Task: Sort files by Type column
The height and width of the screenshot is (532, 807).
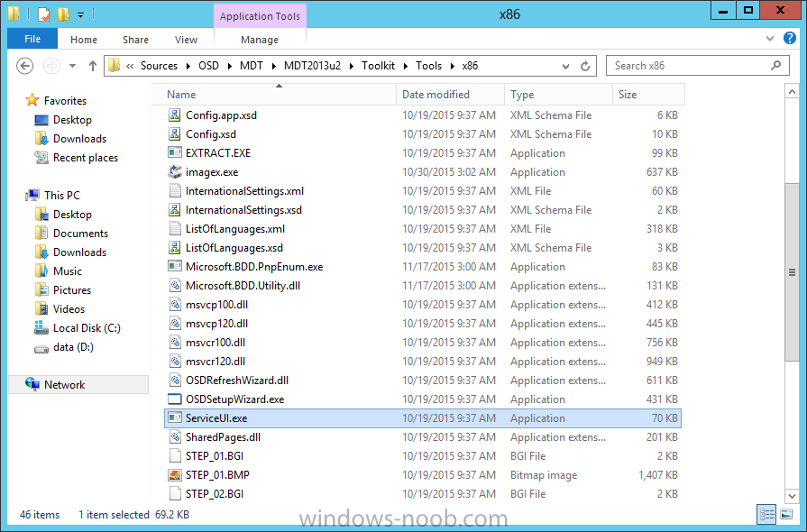Action: coord(558,94)
